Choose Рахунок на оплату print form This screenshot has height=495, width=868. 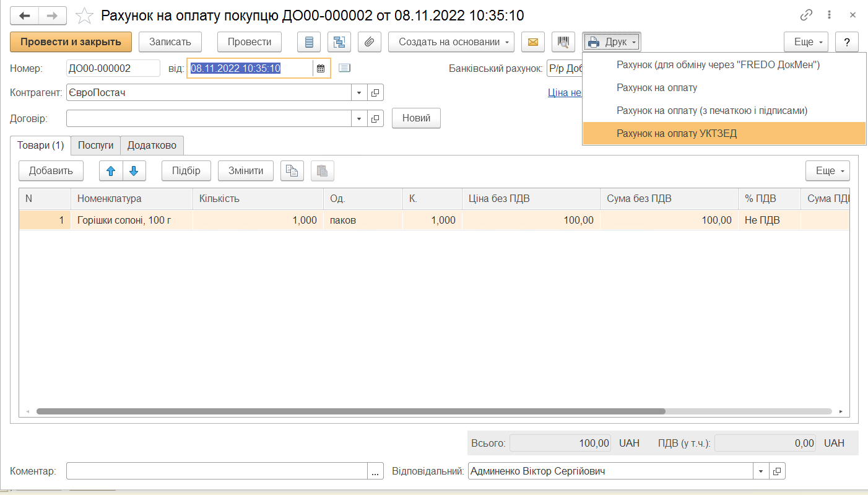pyautogui.click(x=723, y=87)
